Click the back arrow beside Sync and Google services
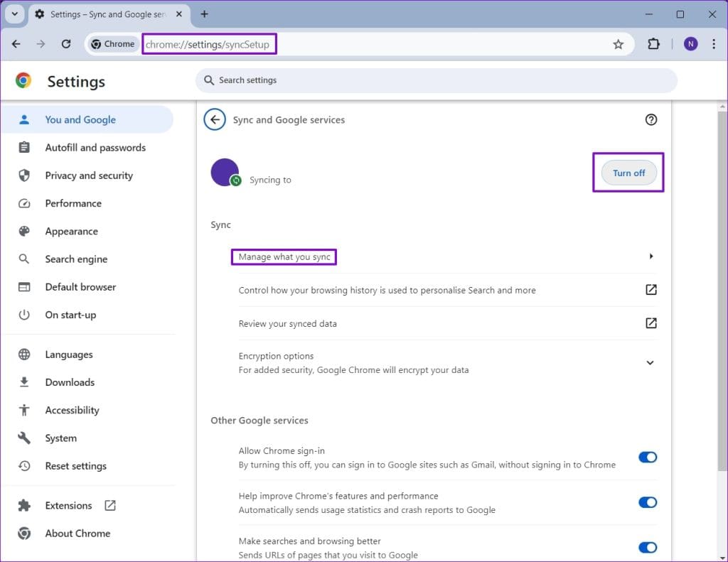Screen dimensions: 728x562 (215, 120)
